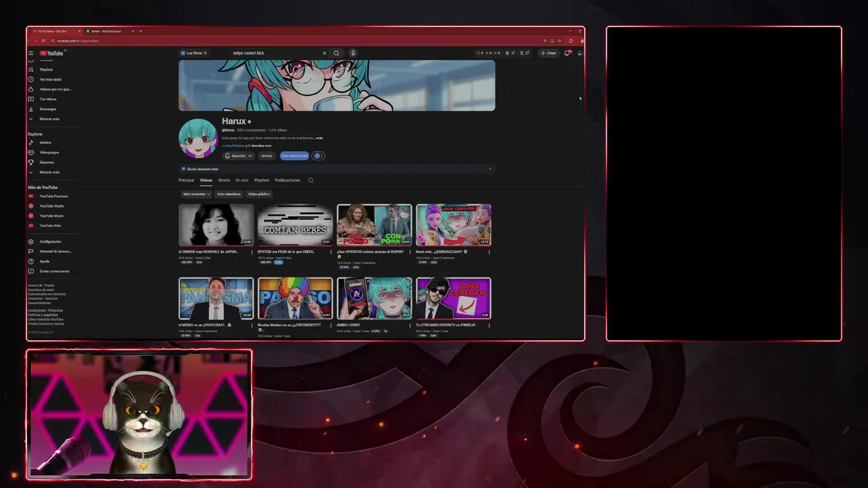
Task: Open options menu for CRIMEN mas HORRIBLE video
Action: 252,252
